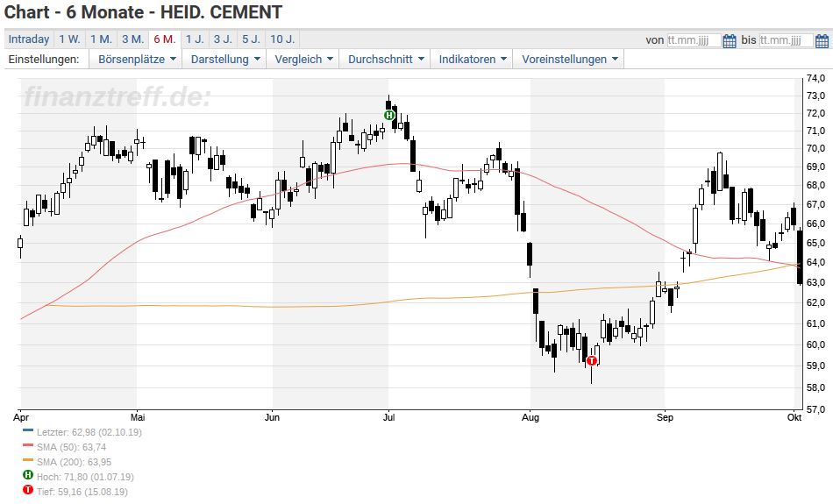Open the Vergleich dropdown menu
Viewport: 833px width, 504px height.
click(303, 59)
